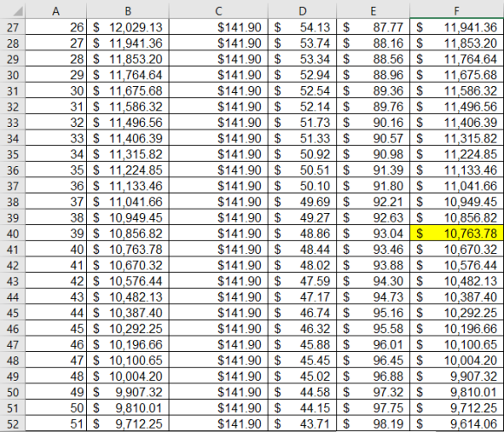Image resolution: width=504 pixels, height=432 pixels.
Task: Click principal cell showing 98.19
Action: (x=373, y=423)
